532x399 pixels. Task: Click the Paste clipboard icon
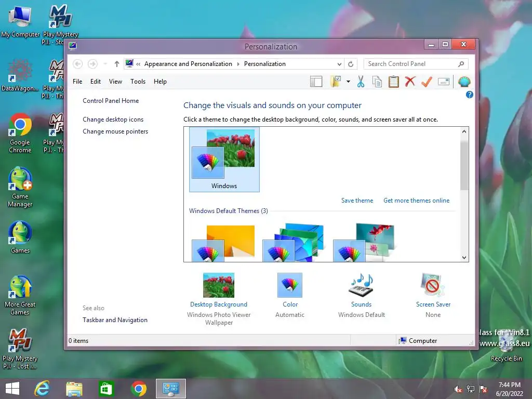394,82
